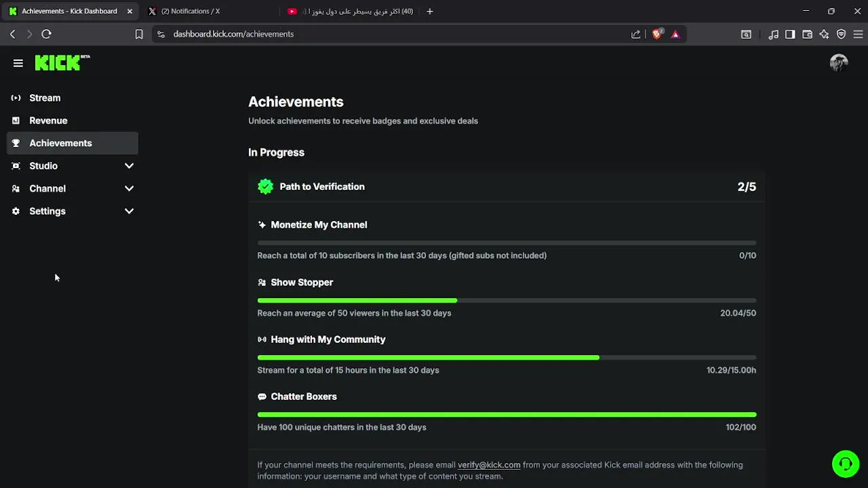This screenshot has height=488, width=868.
Task: Click the Kick logo
Action: [62, 62]
